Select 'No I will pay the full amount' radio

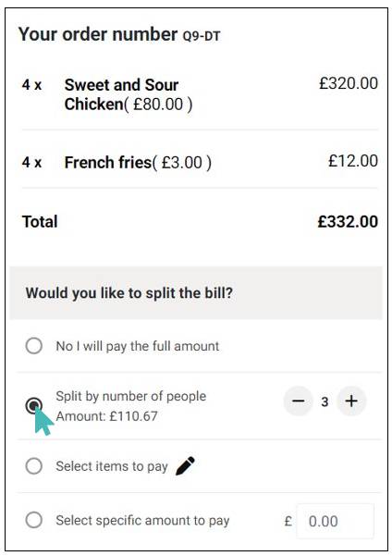pos(34,346)
